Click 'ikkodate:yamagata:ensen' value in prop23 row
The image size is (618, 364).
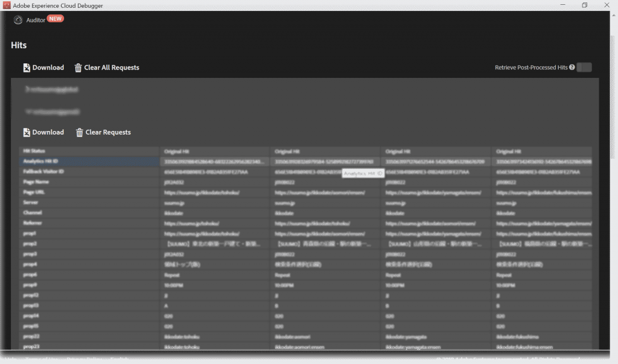tap(413, 347)
